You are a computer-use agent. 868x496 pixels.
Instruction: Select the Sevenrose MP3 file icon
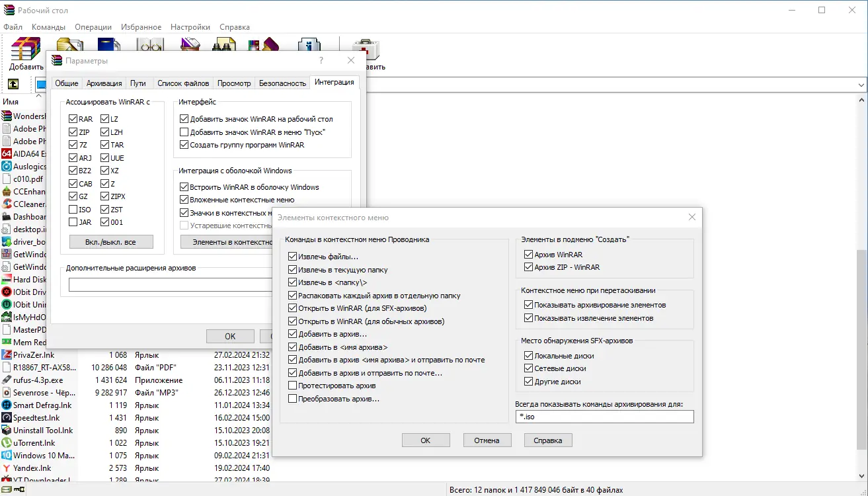coord(7,392)
